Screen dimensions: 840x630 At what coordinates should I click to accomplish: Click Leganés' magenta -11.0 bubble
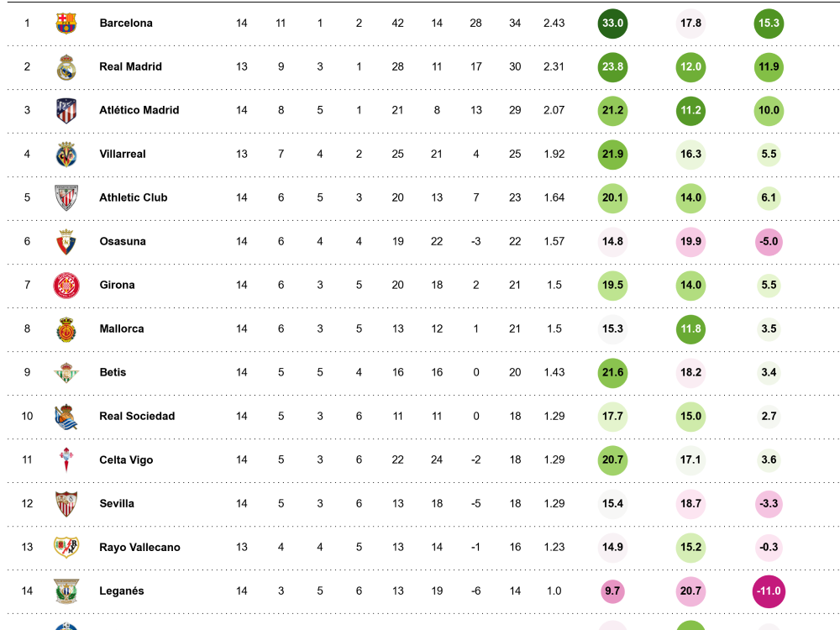(769, 591)
